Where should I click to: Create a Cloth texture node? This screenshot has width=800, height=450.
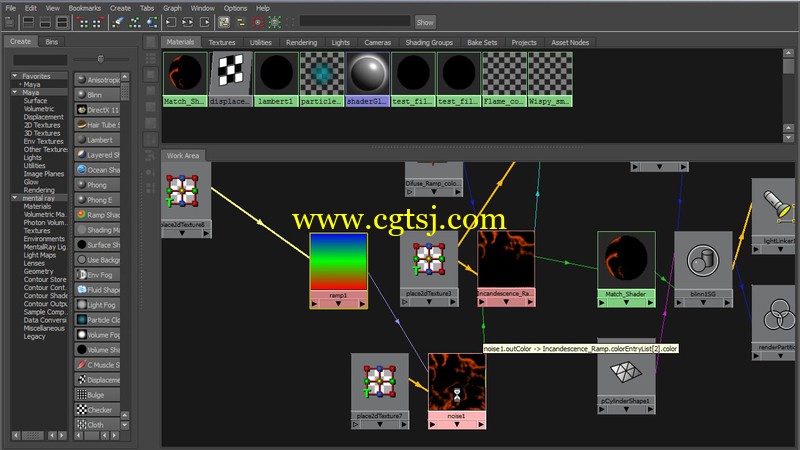click(97, 424)
